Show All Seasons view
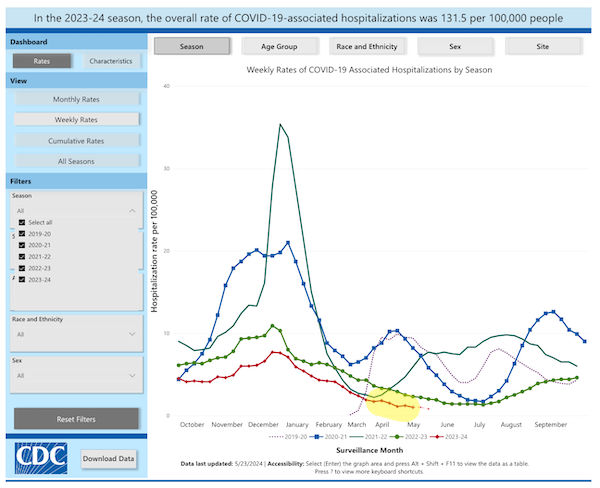This screenshot has width=600, height=488. tap(77, 161)
